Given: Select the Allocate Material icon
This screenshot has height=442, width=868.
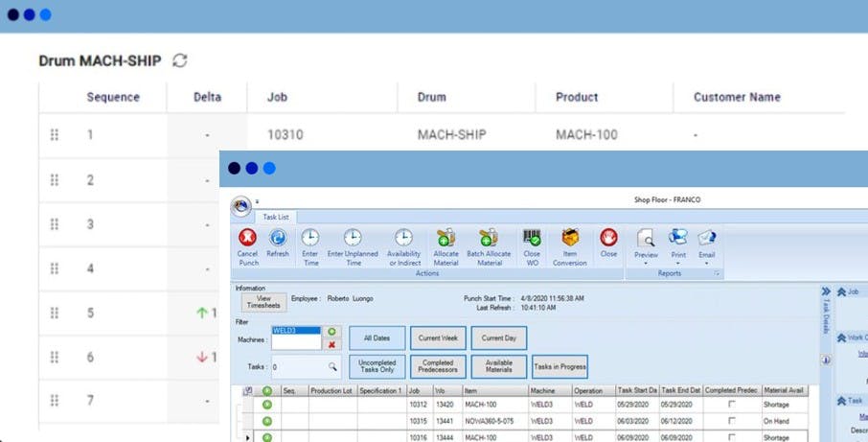Looking at the screenshot, I should pos(445,238).
